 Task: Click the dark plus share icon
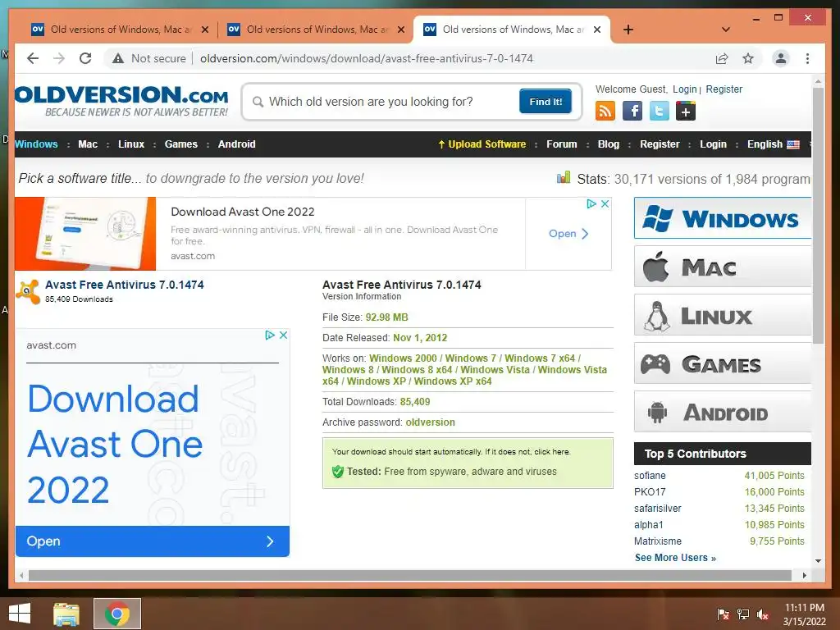(x=686, y=111)
